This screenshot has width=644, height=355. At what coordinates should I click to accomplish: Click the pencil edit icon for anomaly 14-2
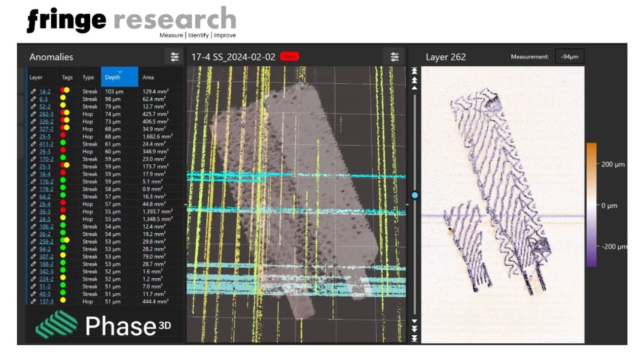pos(33,92)
